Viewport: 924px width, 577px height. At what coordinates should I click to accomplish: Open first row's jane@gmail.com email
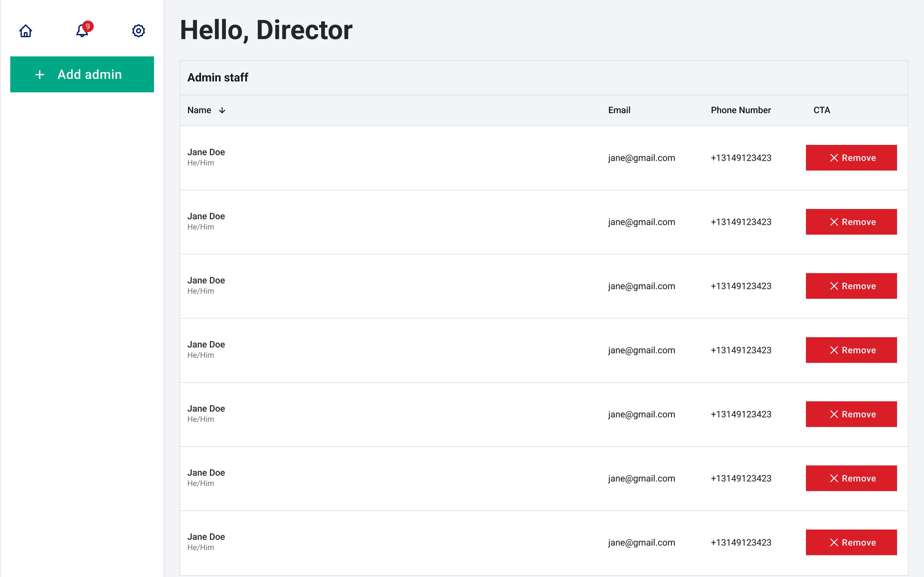point(641,158)
